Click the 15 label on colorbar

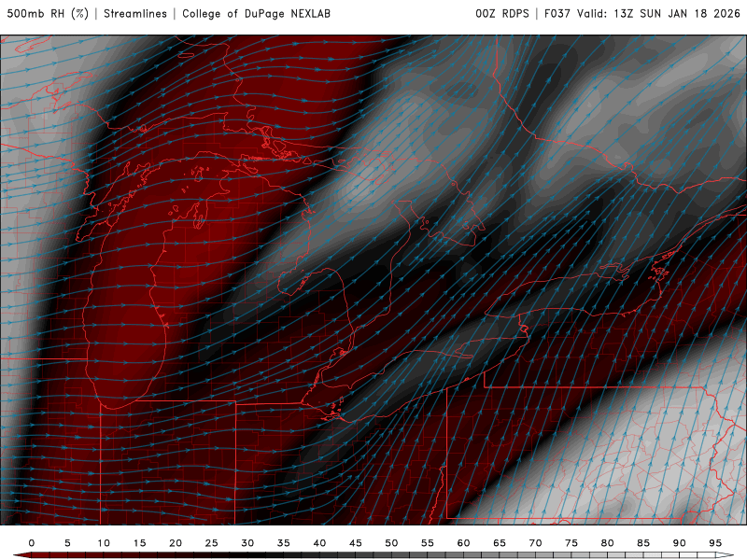pyautogui.click(x=139, y=543)
